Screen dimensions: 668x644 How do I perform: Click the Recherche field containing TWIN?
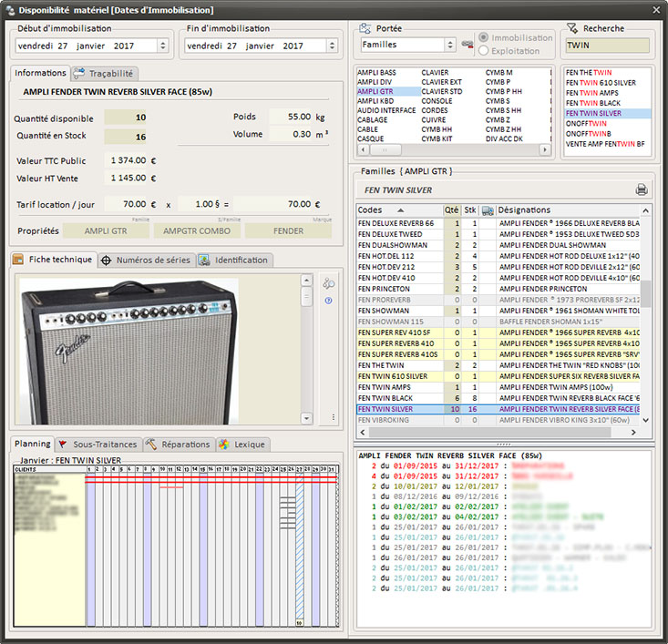[x=607, y=45]
